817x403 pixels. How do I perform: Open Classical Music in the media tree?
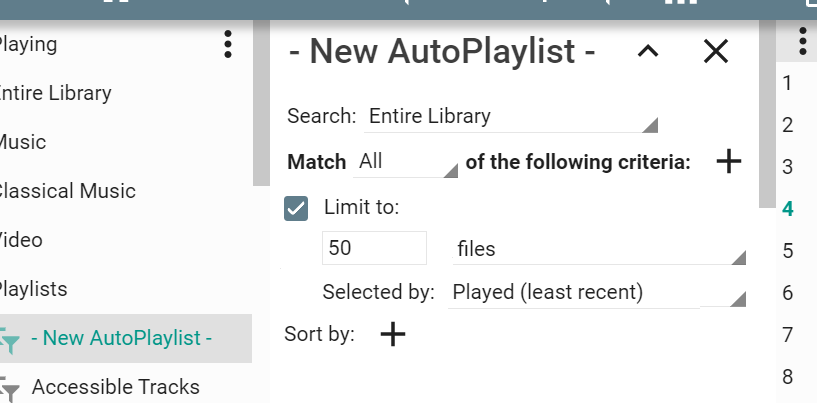point(67,191)
